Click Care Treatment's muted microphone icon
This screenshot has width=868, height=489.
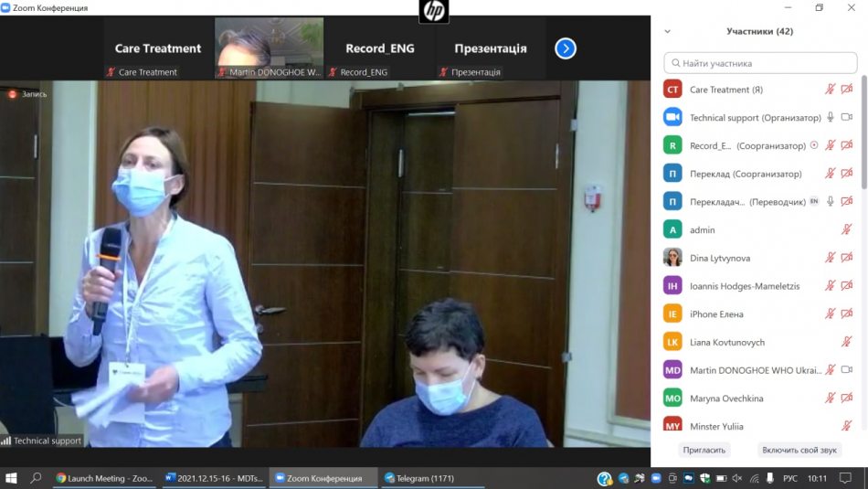[831, 90]
